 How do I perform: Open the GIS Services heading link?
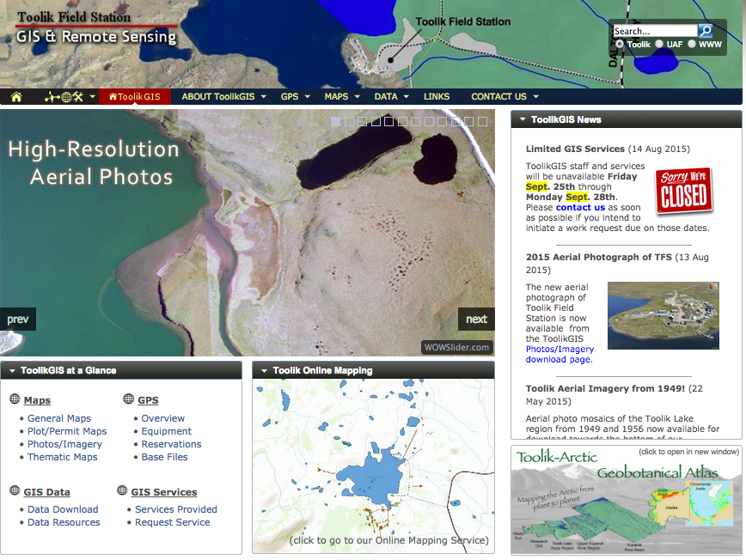coord(164,492)
